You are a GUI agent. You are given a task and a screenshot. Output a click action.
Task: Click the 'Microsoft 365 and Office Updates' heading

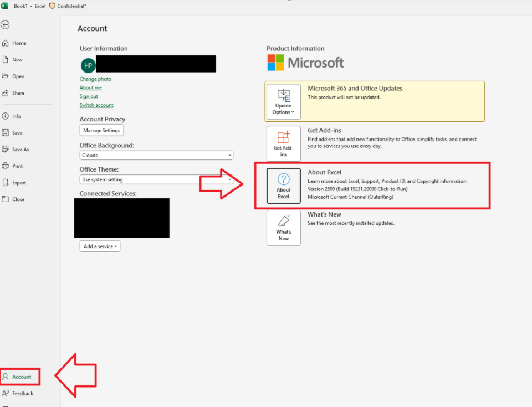[x=355, y=88]
